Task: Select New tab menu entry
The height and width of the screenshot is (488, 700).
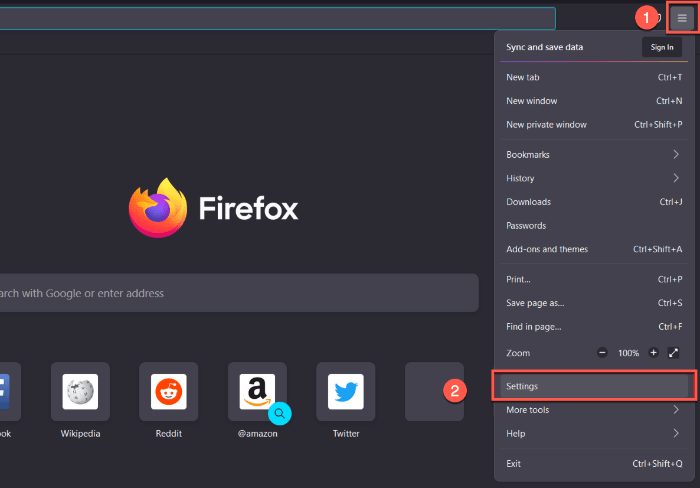Action: pos(594,77)
